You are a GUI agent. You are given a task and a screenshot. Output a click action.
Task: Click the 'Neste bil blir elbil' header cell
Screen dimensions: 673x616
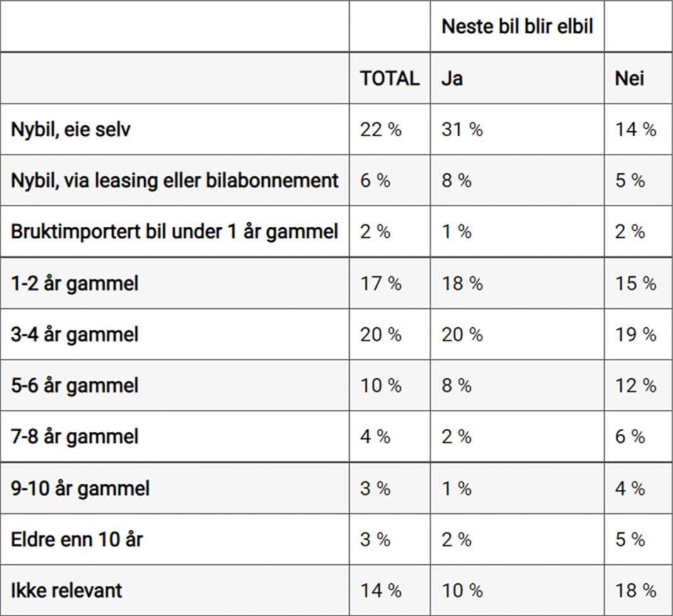point(517,26)
